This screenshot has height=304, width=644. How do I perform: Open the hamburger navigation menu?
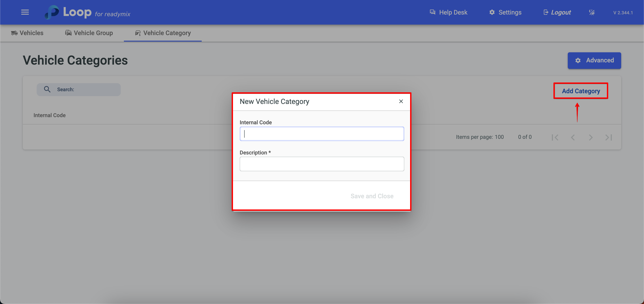(25, 12)
